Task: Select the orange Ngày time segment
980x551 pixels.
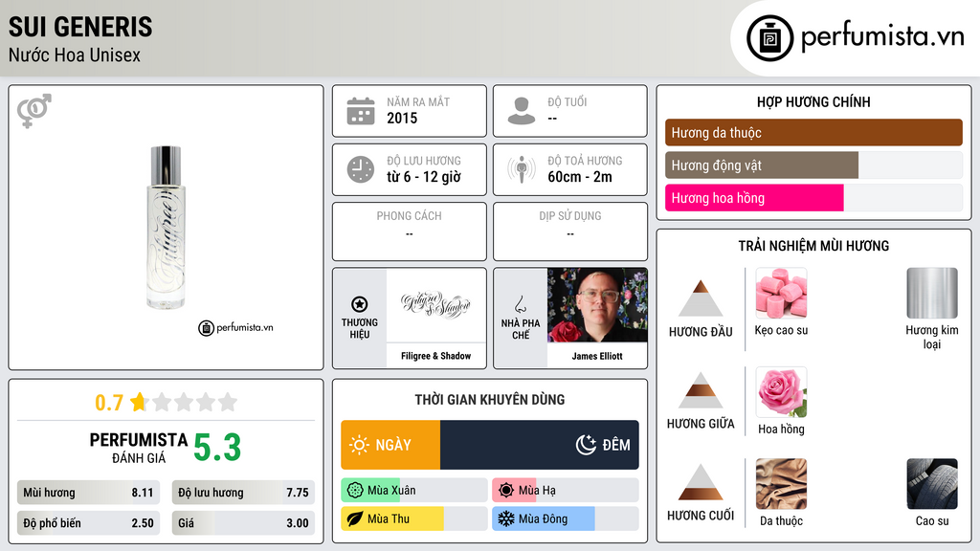Action: 390,445
